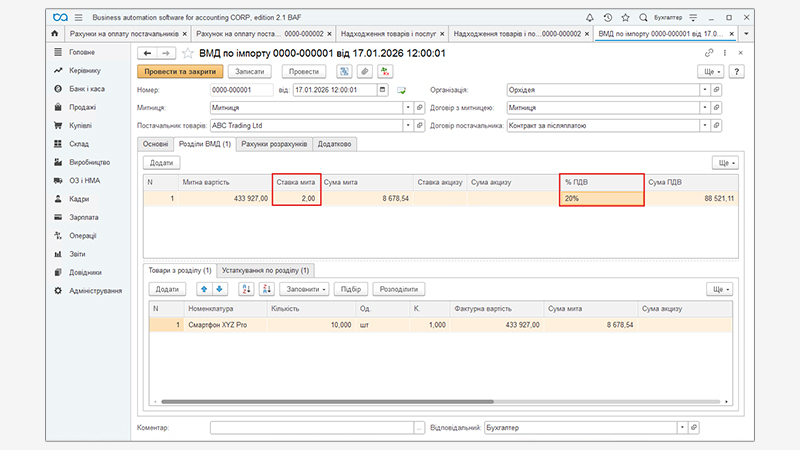Image resolution: width=800 pixels, height=450 pixels.
Task: Select the Устаткування по розділу tab
Action: (267, 270)
